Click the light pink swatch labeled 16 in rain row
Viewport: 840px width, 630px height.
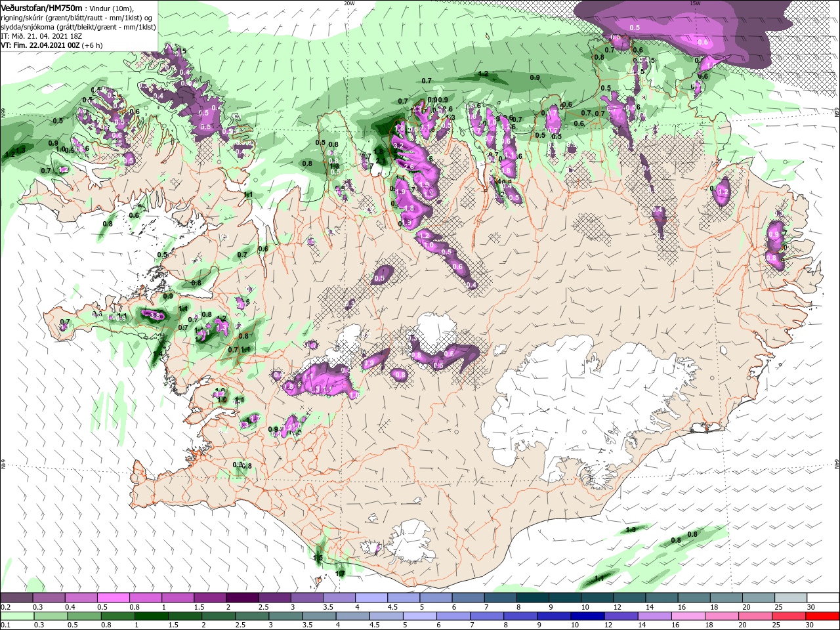coord(688,616)
